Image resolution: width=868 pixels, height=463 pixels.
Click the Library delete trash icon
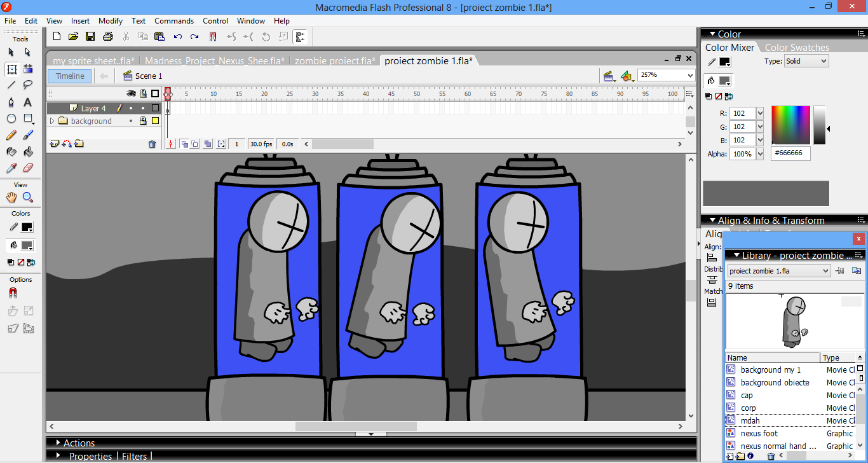click(x=771, y=456)
